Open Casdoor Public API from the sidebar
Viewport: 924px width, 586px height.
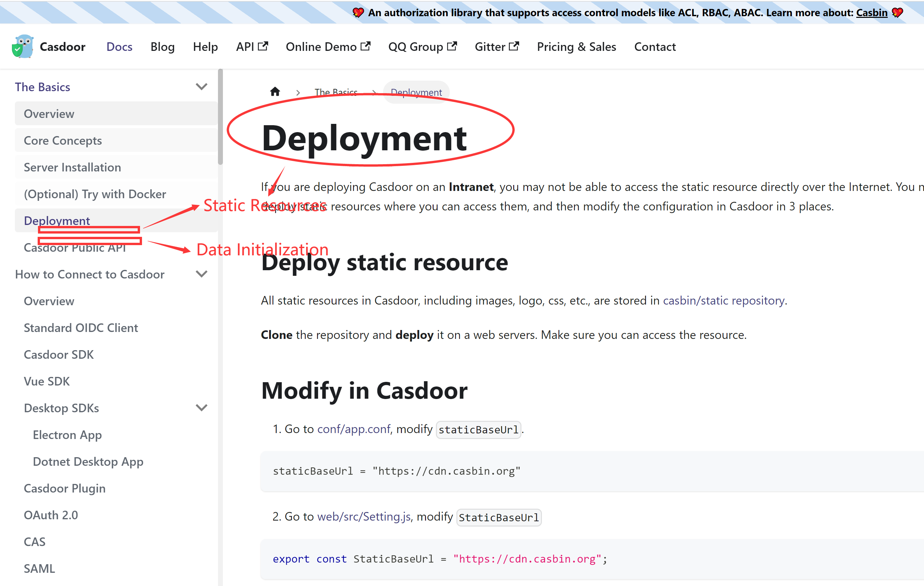[76, 247]
